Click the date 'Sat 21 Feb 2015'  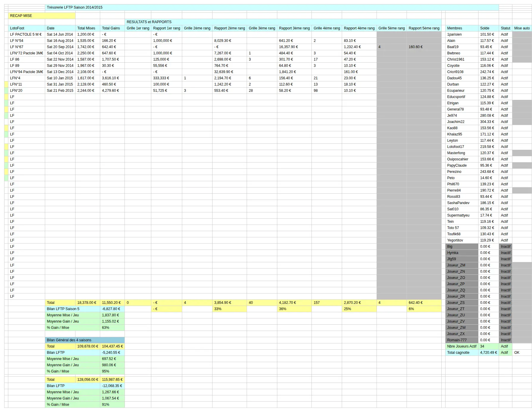(60, 91)
